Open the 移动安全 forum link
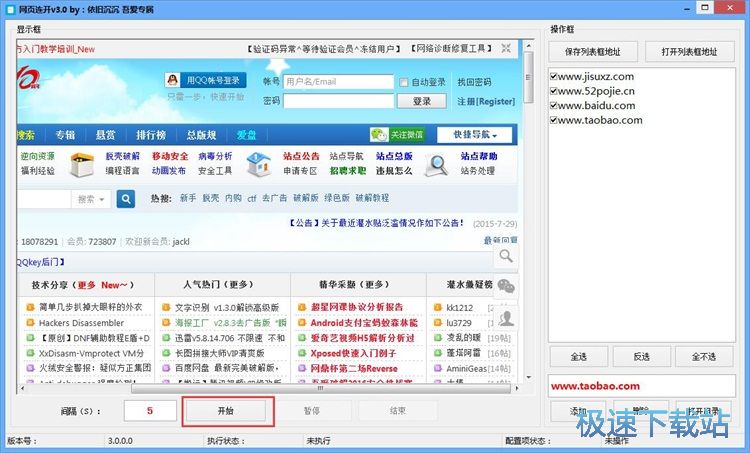 click(x=170, y=156)
